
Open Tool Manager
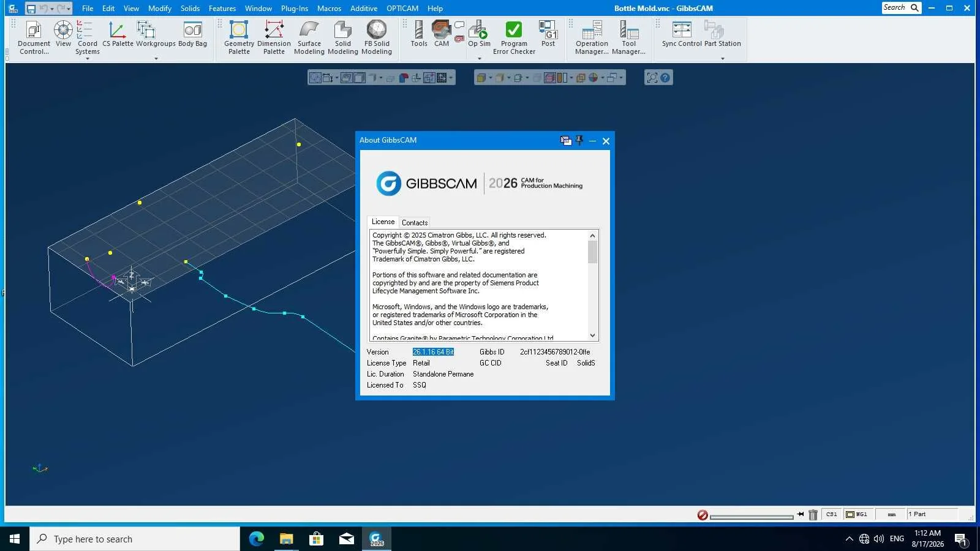point(628,38)
